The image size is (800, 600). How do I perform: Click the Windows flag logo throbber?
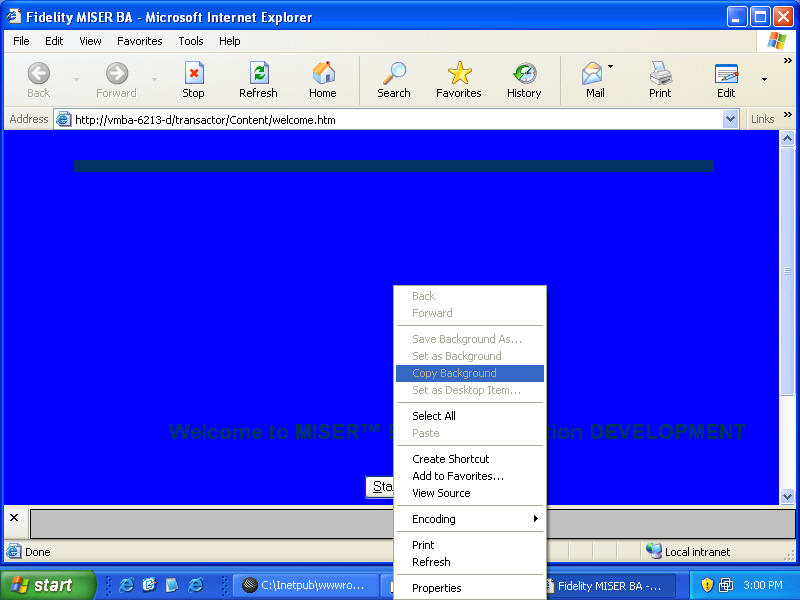(777, 41)
